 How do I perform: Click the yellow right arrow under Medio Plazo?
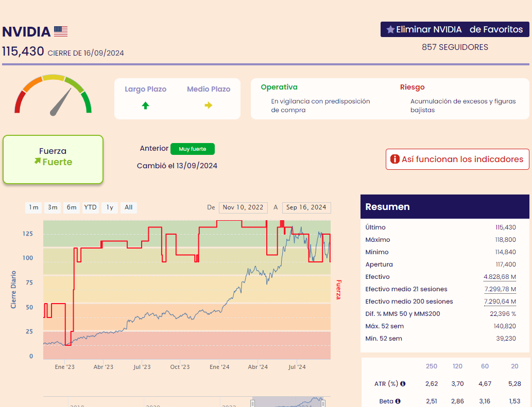pyautogui.click(x=209, y=105)
